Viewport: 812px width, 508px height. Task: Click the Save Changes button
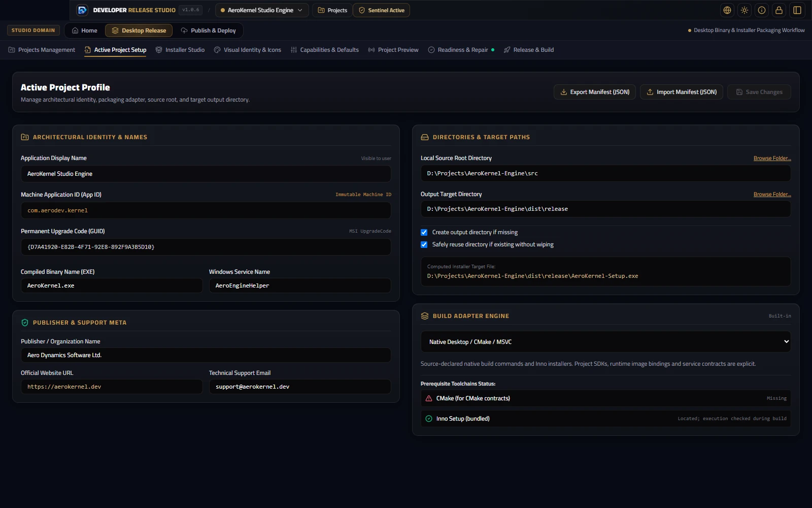[759, 92]
